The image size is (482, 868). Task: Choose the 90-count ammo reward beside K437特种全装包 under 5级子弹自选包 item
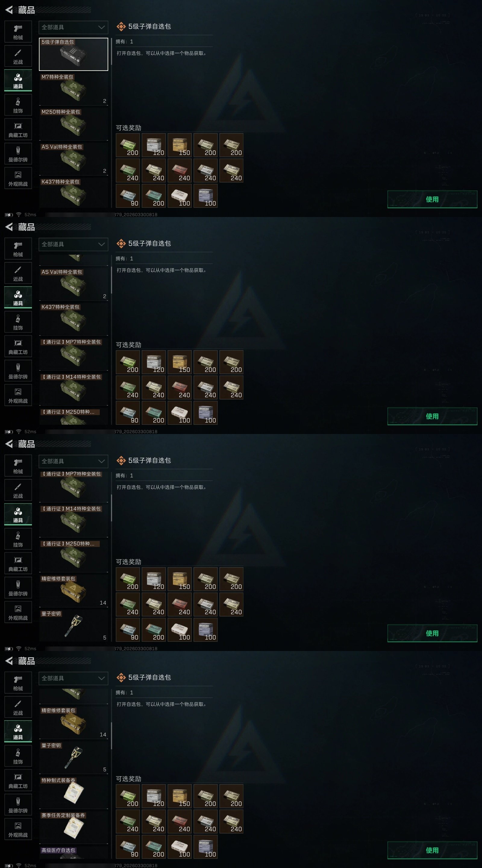click(x=128, y=196)
